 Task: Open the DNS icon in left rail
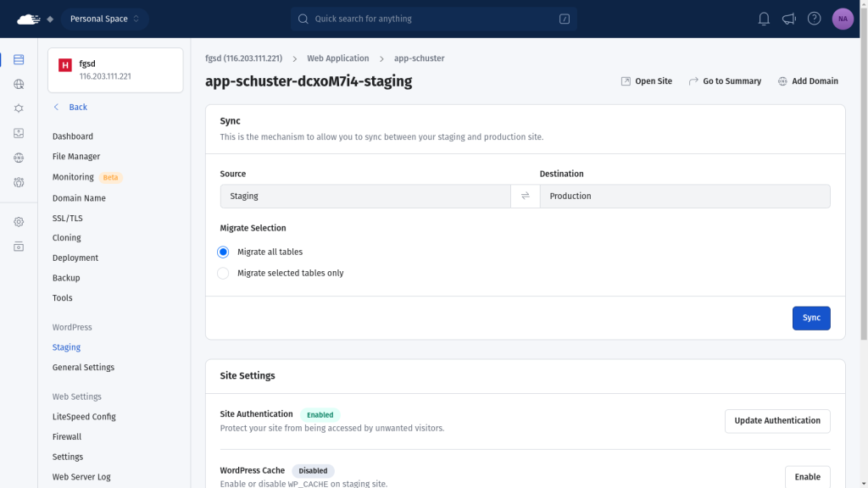pyautogui.click(x=19, y=158)
